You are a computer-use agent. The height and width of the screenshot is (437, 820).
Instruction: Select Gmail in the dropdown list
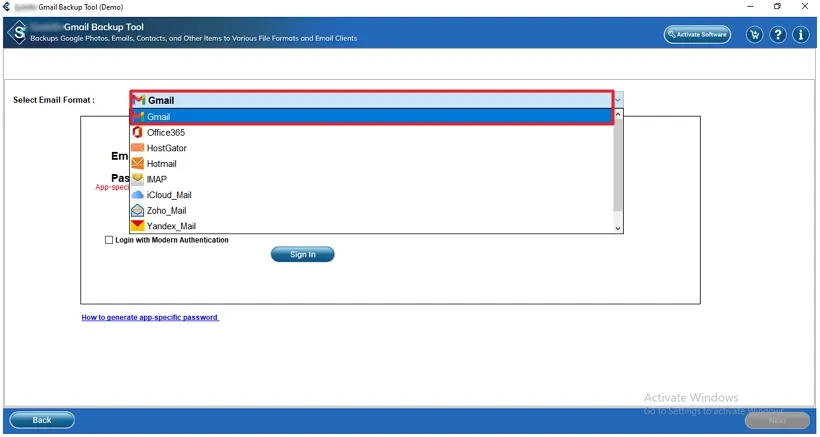coord(372,117)
